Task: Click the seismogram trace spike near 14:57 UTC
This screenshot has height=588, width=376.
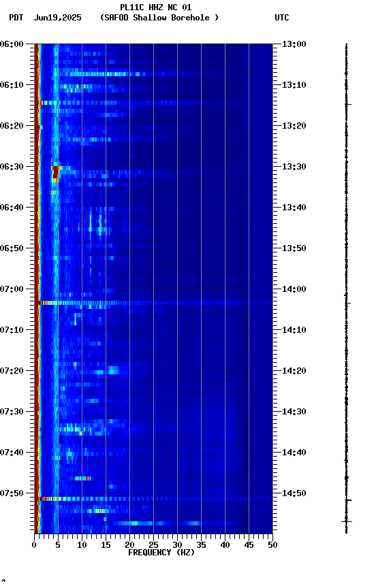Action: pos(347,521)
